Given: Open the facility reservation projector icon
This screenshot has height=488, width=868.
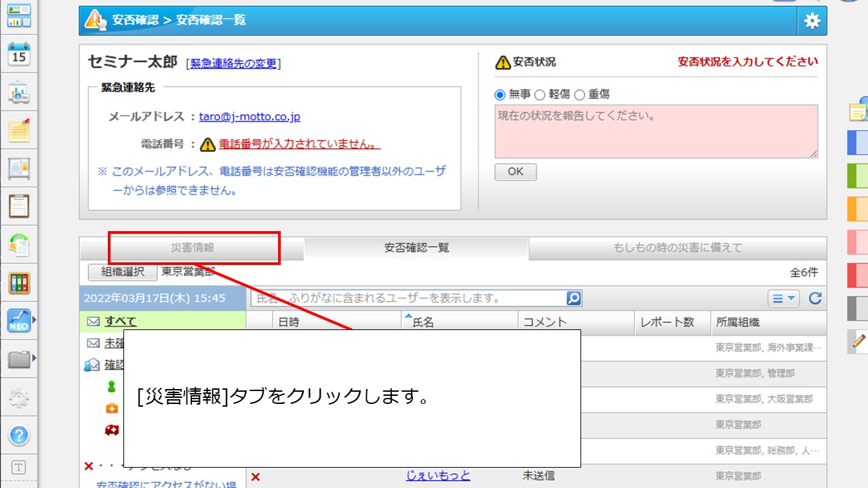Looking at the screenshot, I should pos(19,93).
